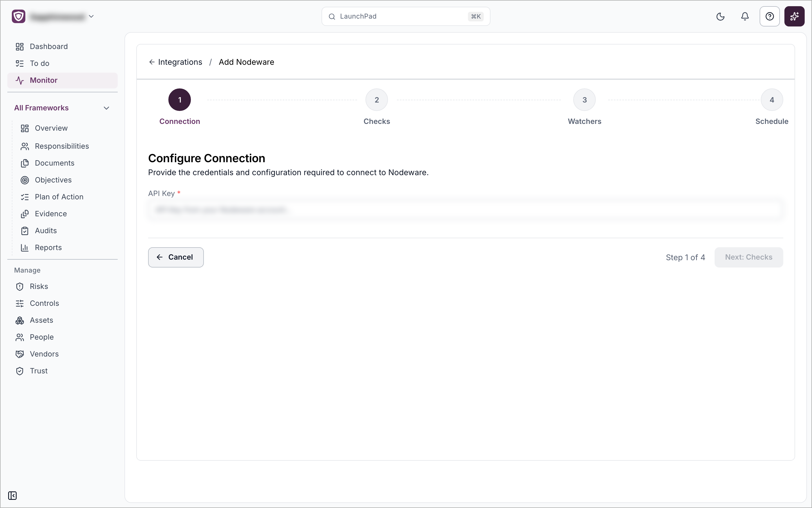812x508 pixels.
Task: Open the organization switcher chevron
Action: click(x=91, y=16)
